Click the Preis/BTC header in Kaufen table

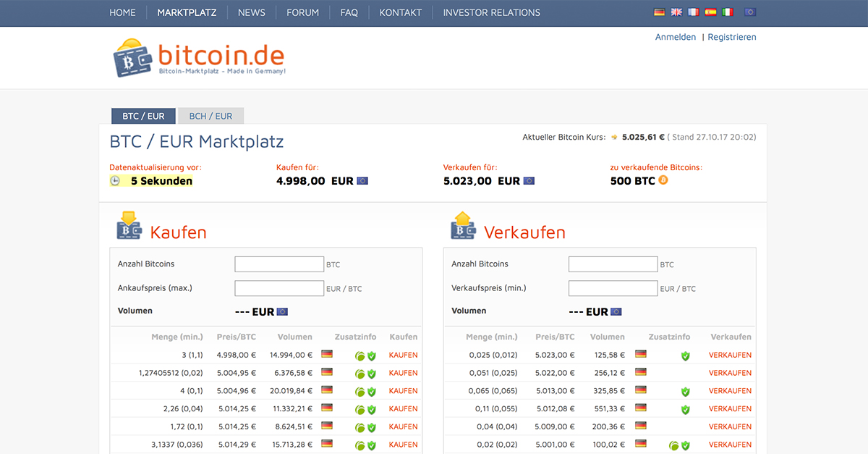pyautogui.click(x=236, y=337)
